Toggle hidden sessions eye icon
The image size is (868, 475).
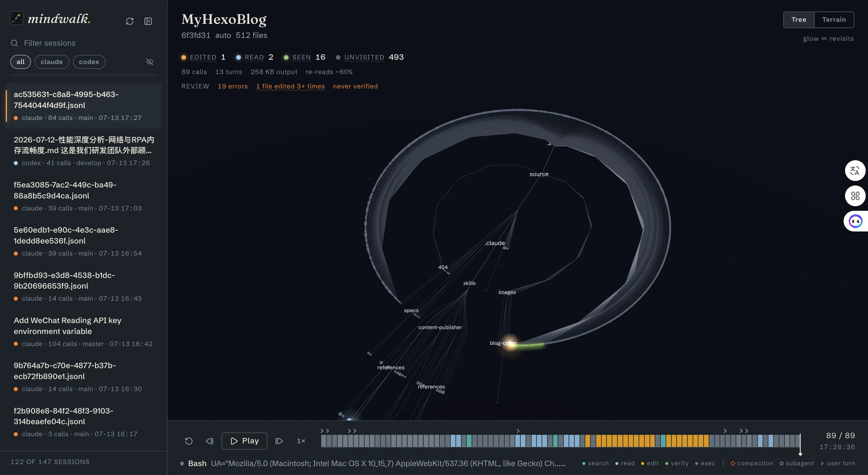pyautogui.click(x=150, y=62)
